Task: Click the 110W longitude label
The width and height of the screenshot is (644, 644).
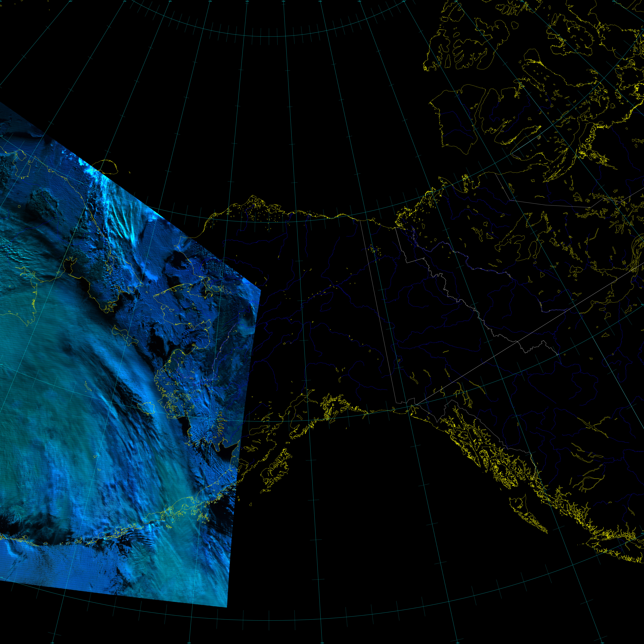Action: (x=456, y=1)
